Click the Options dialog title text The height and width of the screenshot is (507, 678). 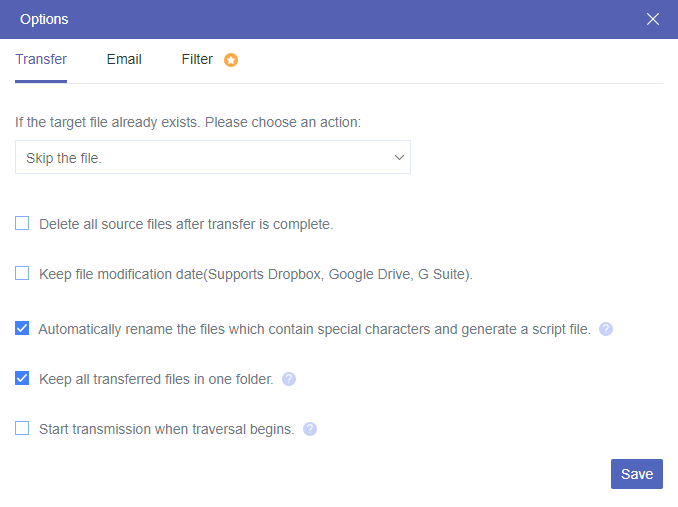pos(44,19)
